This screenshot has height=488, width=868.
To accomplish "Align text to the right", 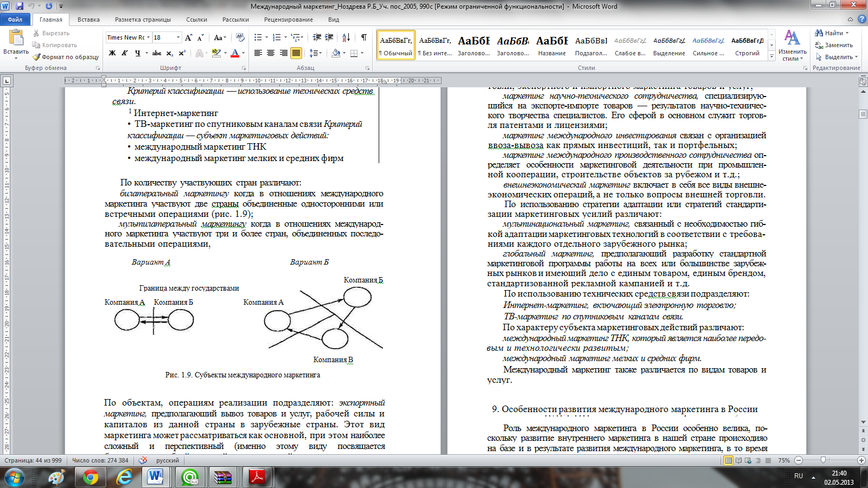I will click(x=283, y=53).
